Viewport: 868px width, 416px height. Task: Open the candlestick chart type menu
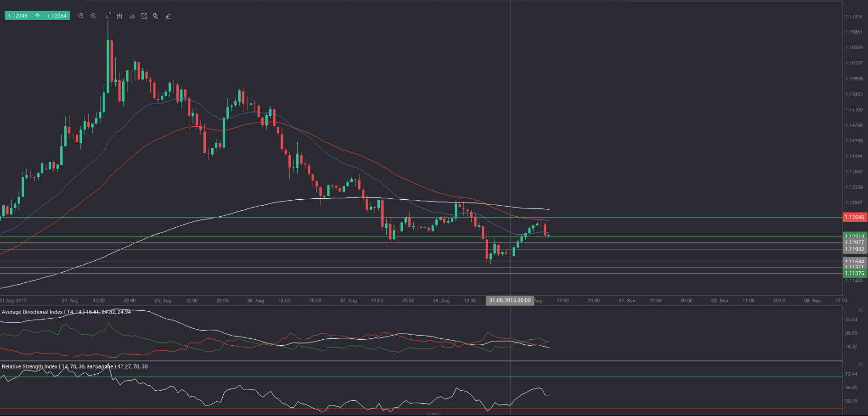pos(120,16)
